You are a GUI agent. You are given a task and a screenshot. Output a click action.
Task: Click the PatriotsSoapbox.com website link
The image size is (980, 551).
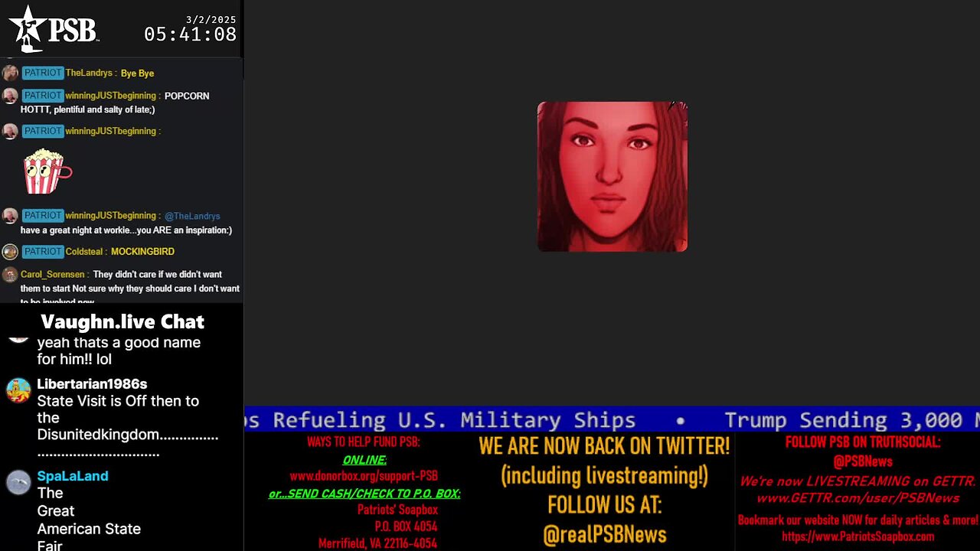click(x=857, y=536)
